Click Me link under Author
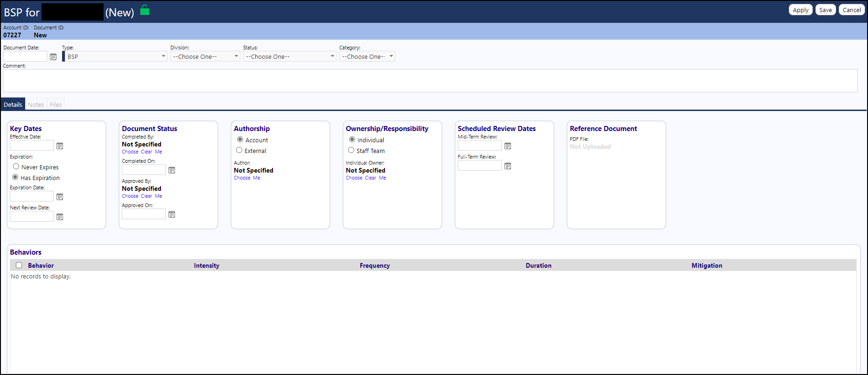Viewport: 868px width, 375px height. pyautogui.click(x=257, y=178)
